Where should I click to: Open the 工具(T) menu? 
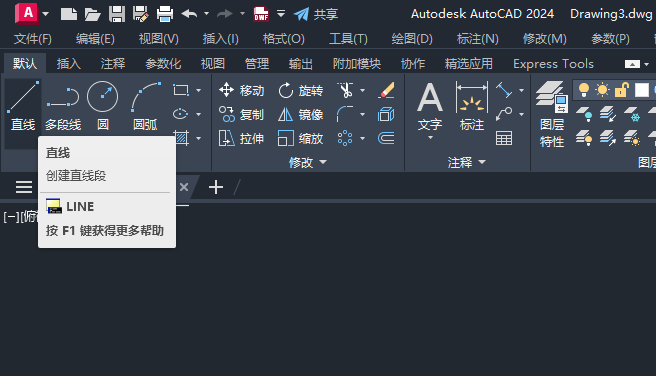tap(348, 39)
